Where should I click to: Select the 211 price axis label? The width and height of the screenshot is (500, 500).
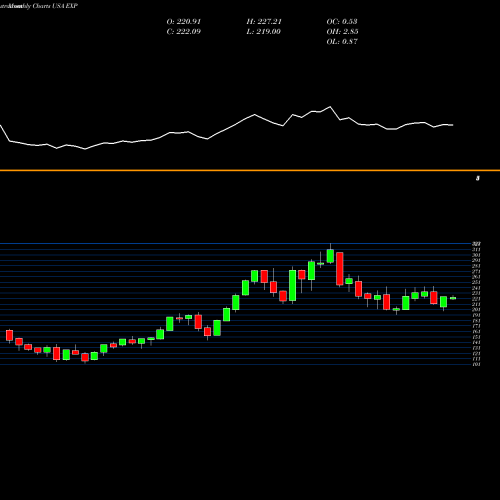(476, 304)
